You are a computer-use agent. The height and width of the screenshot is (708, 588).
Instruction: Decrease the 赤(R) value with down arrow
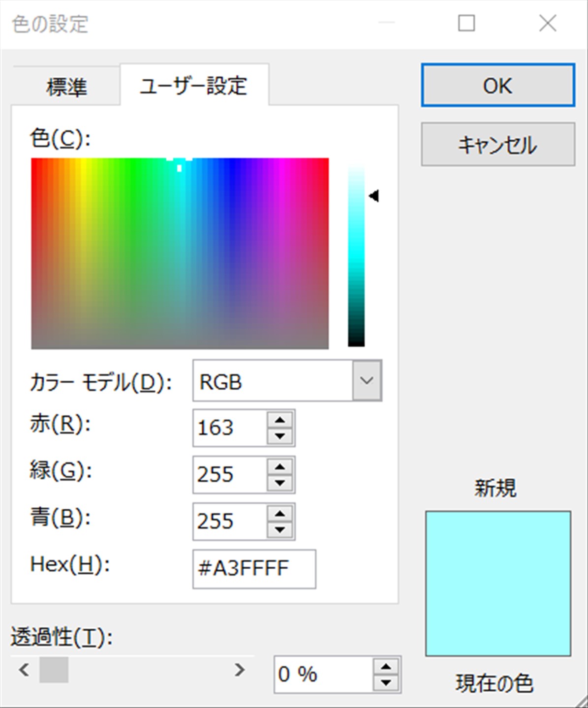click(280, 436)
